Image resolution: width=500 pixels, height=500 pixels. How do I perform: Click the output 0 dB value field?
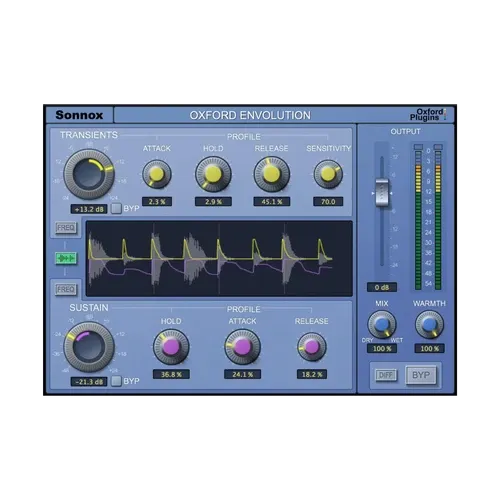[x=382, y=287]
